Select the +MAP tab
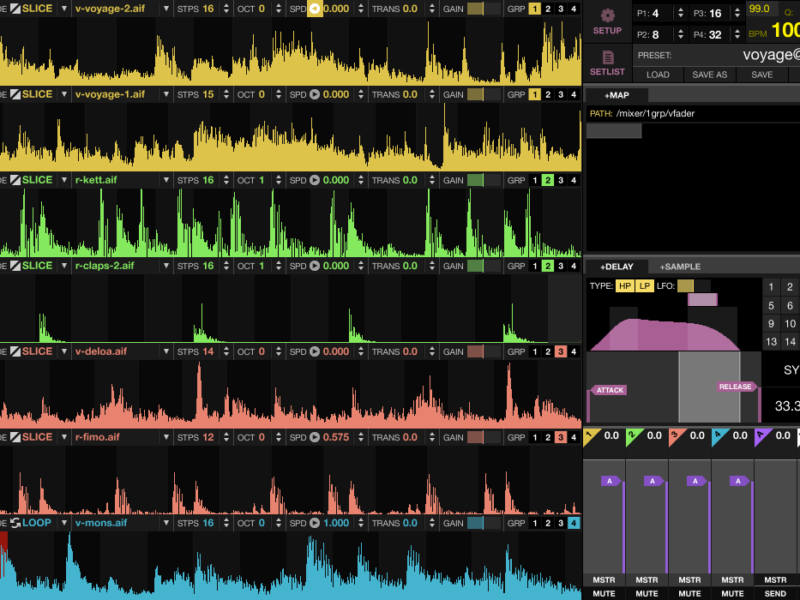The height and width of the screenshot is (600, 800). [x=617, y=95]
